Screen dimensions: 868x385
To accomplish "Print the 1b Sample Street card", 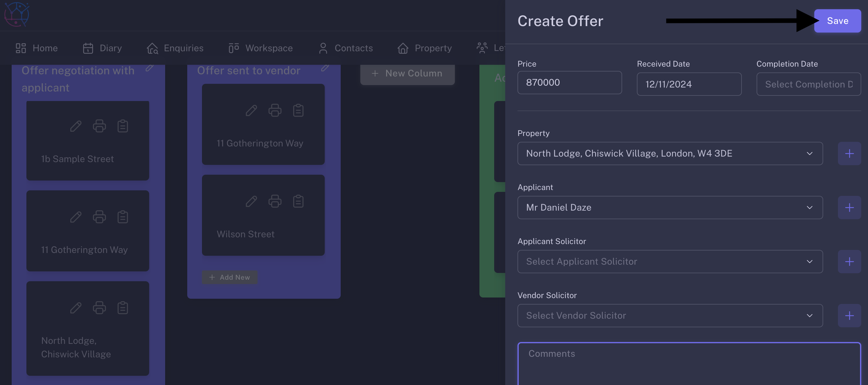I will [x=99, y=126].
